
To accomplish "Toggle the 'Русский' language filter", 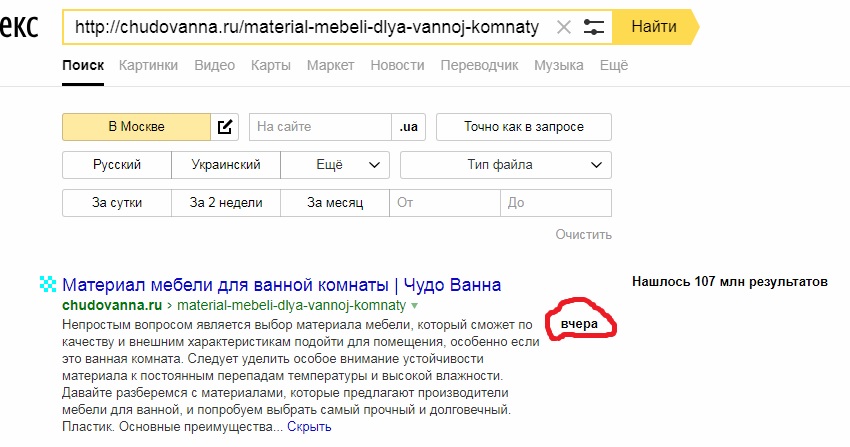I will pyautogui.click(x=117, y=165).
